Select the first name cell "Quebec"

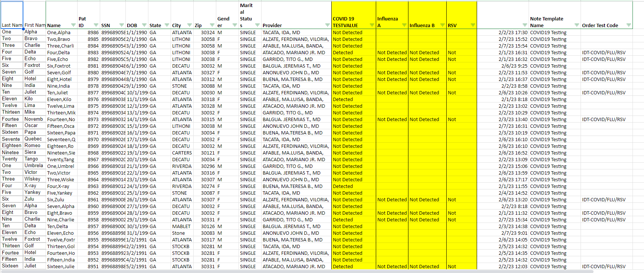click(34, 139)
